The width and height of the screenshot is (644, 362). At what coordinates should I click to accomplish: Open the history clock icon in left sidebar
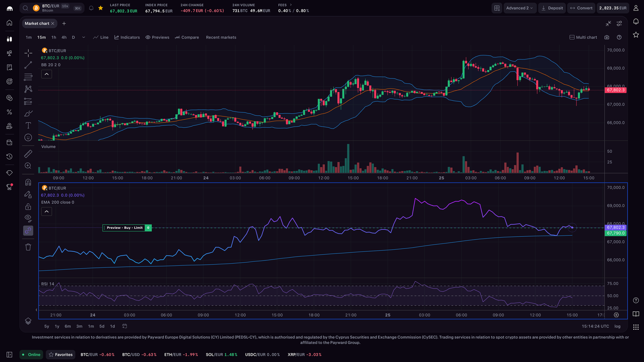pos(9,157)
